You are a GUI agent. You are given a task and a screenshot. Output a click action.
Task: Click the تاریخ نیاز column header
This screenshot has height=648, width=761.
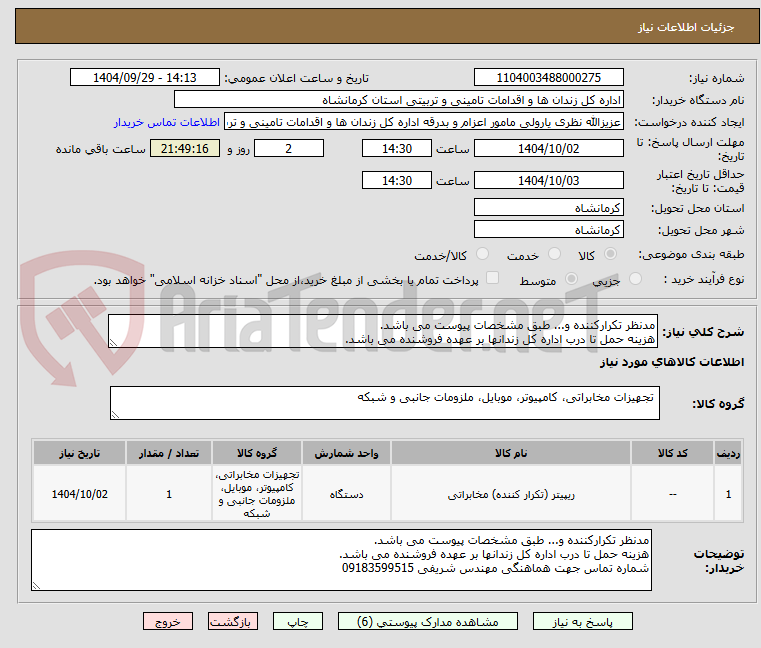[80, 453]
